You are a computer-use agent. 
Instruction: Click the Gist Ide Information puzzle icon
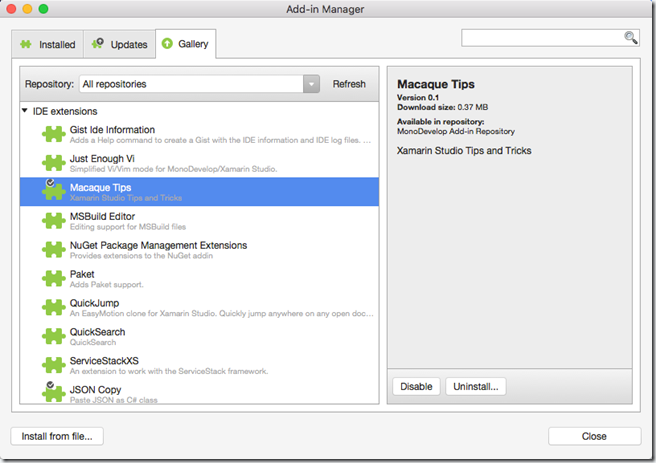(x=54, y=134)
